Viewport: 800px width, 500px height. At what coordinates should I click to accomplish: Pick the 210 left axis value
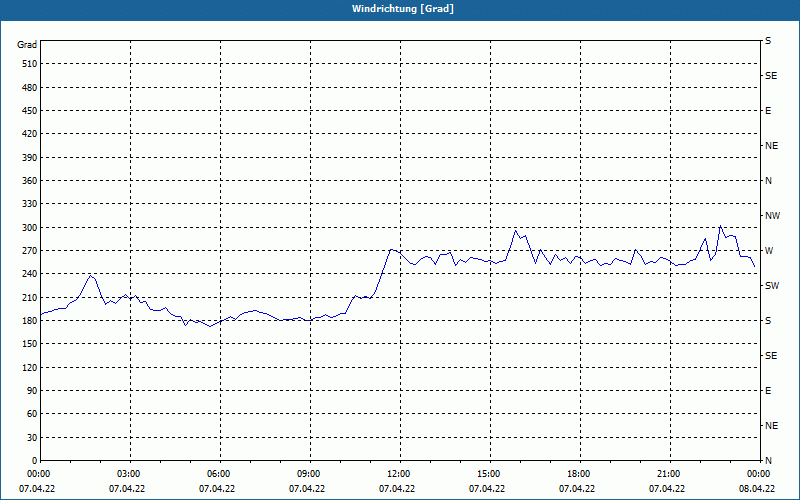[30, 297]
